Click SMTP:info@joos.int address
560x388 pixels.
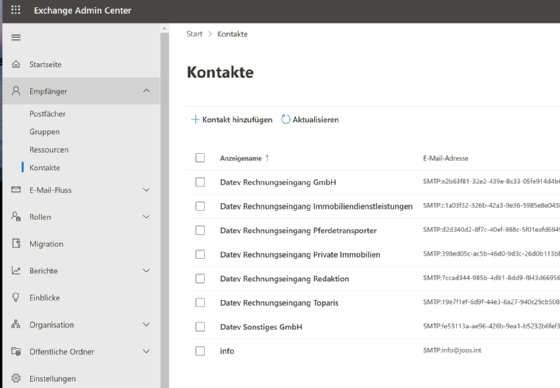tap(452, 350)
